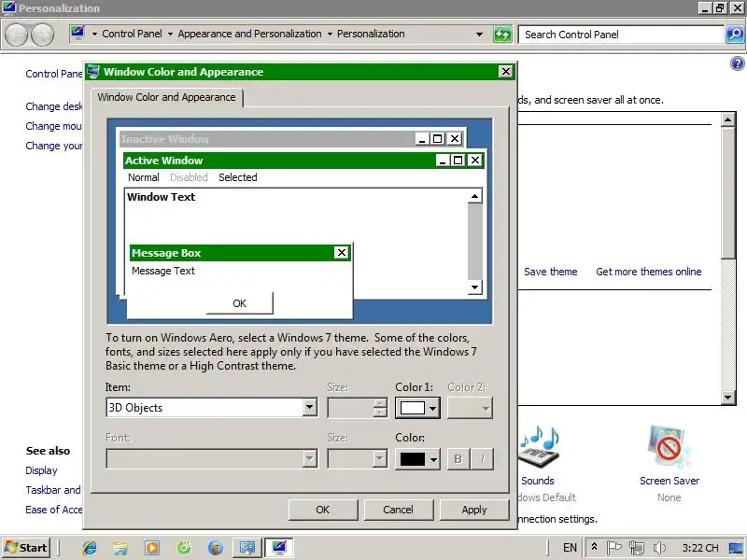The image size is (747, 560).
Task: Click the Item Size spinner up arrow
Action: [380, 403]
